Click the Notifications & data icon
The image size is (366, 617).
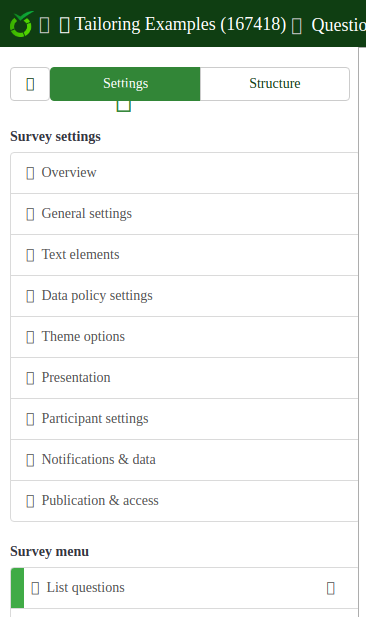click(30, 460)
